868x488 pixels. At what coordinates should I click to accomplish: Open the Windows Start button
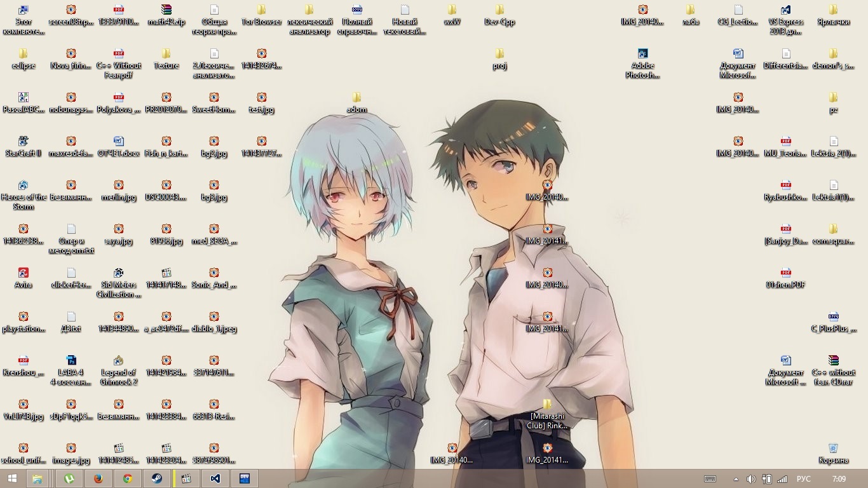coord(12,478)
